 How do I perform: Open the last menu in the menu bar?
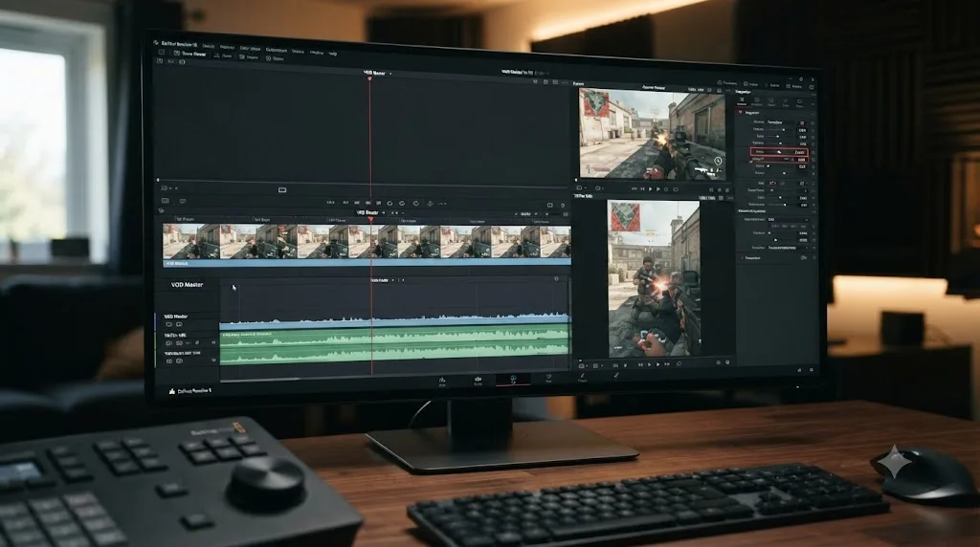point(332,54)
